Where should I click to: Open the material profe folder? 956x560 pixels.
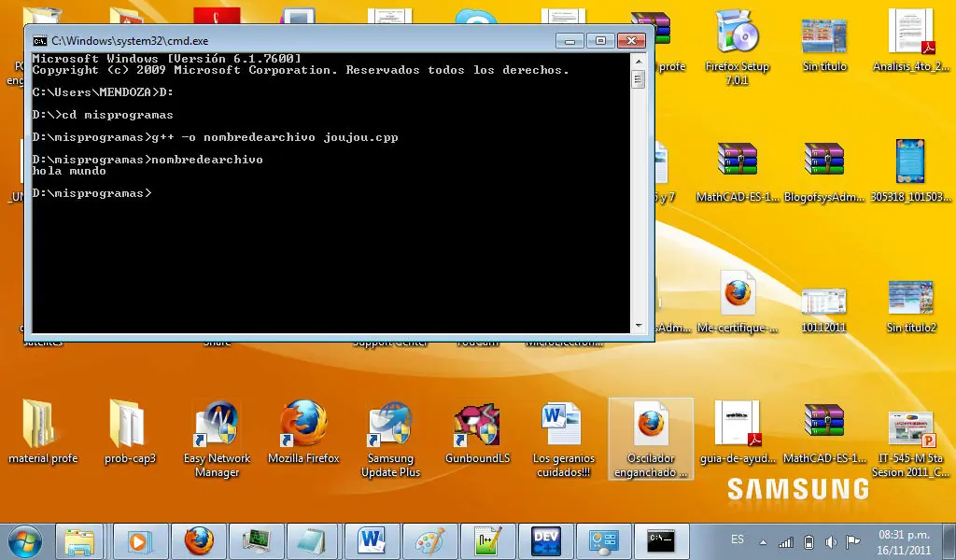pos(43,431)
